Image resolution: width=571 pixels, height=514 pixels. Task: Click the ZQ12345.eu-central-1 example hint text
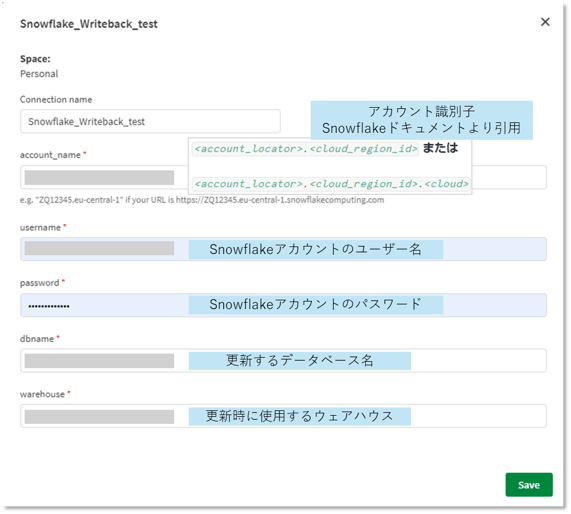(202, 200)
